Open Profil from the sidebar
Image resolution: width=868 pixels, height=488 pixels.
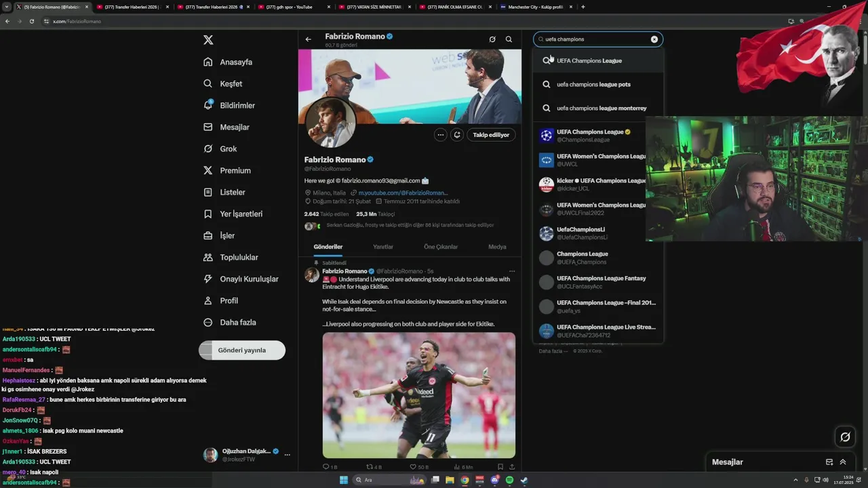coord(220,300)
